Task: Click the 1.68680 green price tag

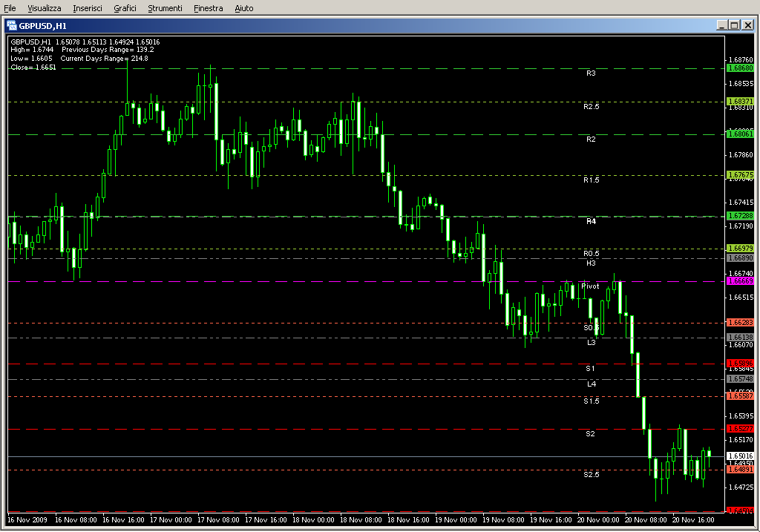Action: [x=740, y=68]
